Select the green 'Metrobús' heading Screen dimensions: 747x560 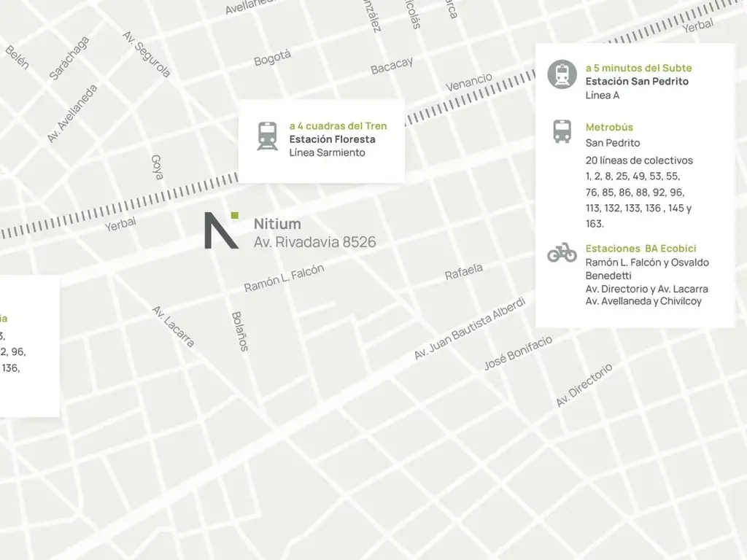(609, 127)
